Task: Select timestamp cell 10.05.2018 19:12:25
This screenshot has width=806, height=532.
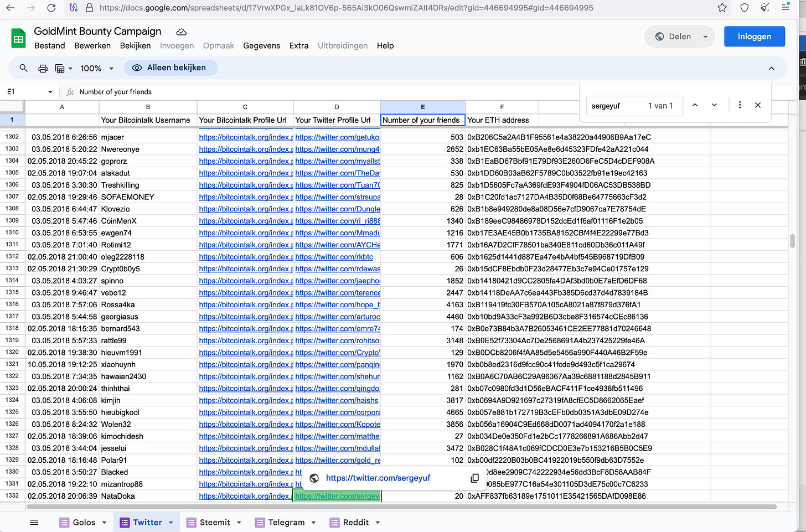Action: pos(62,365)
